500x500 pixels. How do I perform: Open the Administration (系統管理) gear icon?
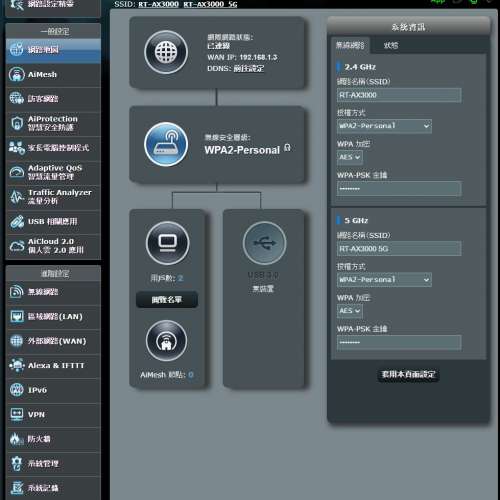pyautogui.click(x=17, y=463)
